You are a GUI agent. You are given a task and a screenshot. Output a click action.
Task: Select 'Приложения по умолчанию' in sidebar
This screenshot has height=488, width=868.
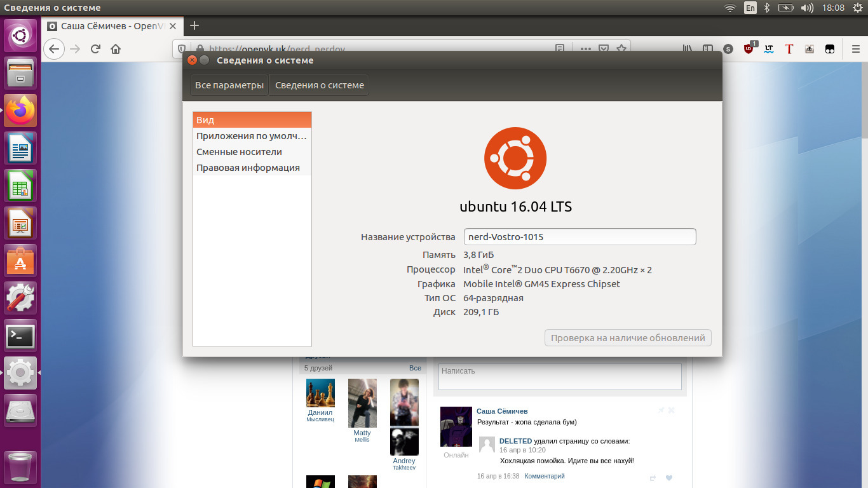(x=252, y=136)
